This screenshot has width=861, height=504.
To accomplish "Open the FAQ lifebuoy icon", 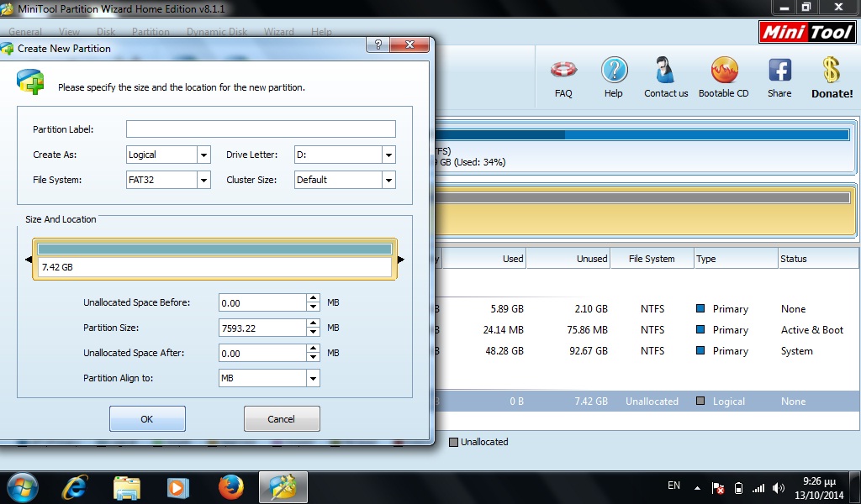I will tap(563, 71).
